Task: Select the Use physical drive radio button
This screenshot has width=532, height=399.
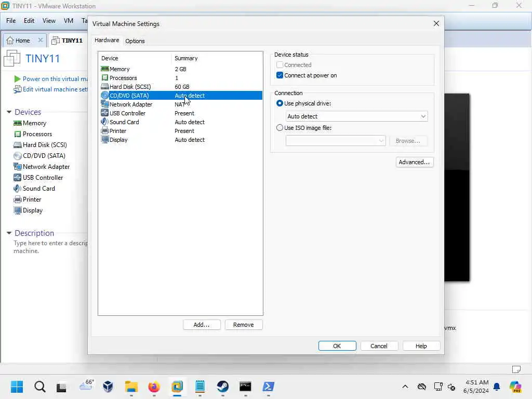Action: click(x=280, y=103)
